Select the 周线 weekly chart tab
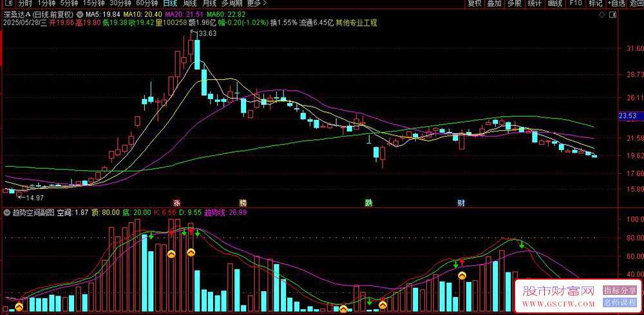Image resolution: width=644 pixels, height=315 pixels. click(x=189, y=4)
